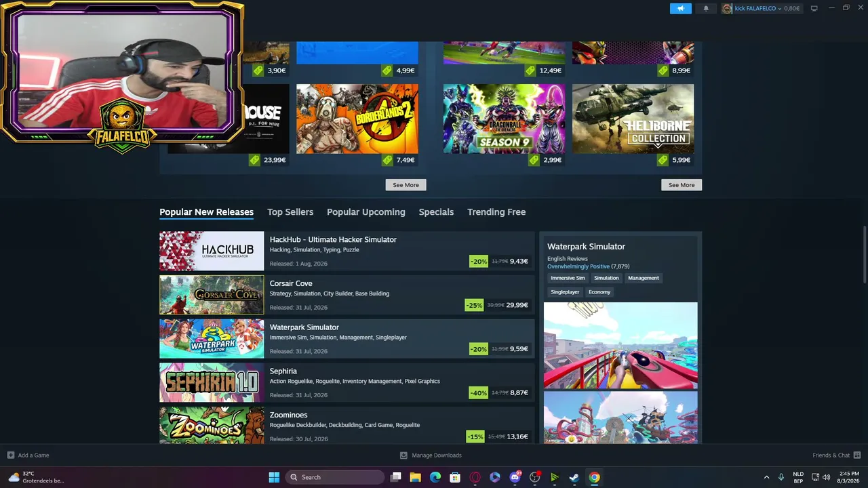Switch to Steam via taskbar icon
The image size is (868, 488).
[574, 477]
